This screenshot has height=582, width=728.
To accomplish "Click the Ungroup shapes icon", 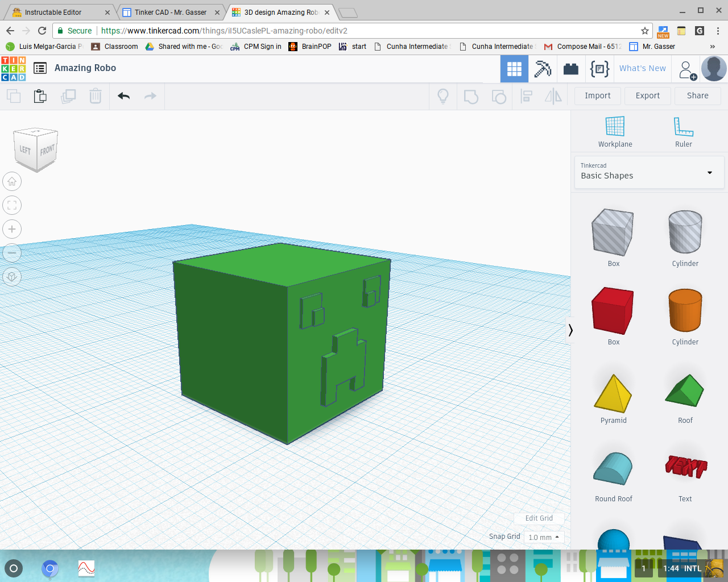I will 499,96.
